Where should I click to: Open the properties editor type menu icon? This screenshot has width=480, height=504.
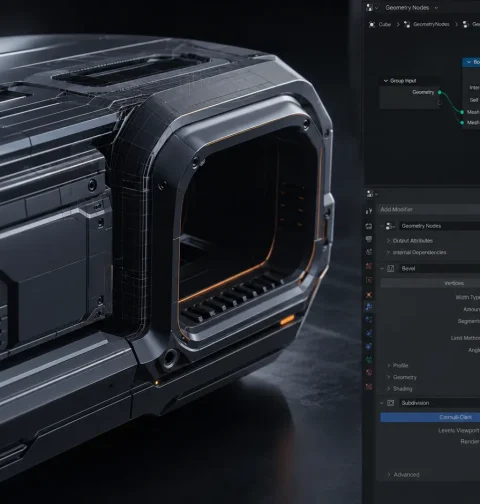(371, 194)
